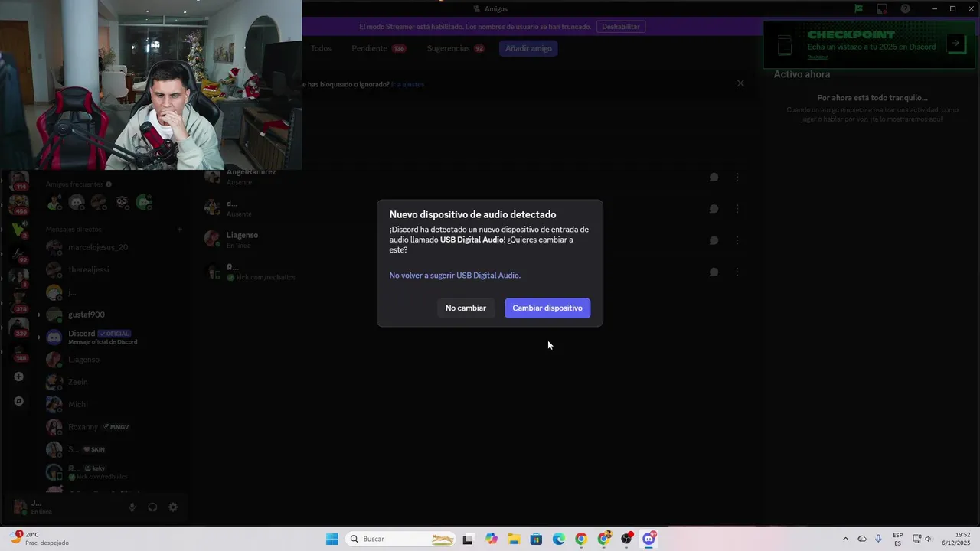The image size is (980, 551).
Task: Click Checkpoint banner arrow icon
Action: pos(955,44)
